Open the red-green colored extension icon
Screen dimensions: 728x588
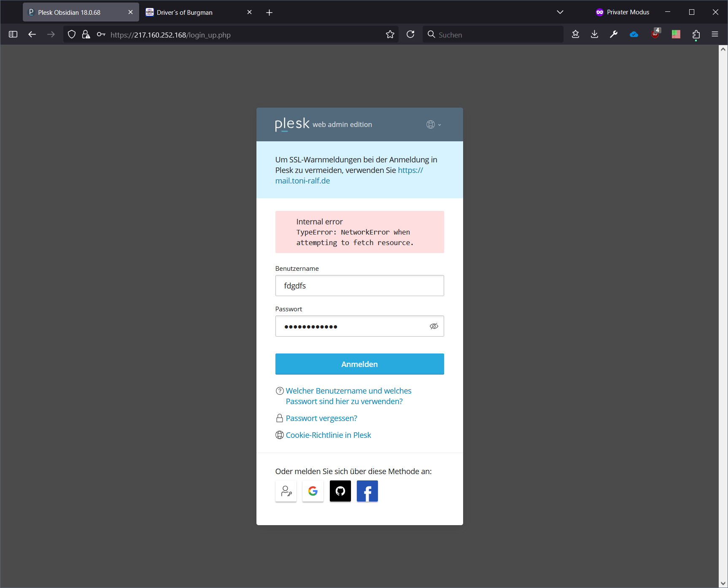tap(676, 35)
